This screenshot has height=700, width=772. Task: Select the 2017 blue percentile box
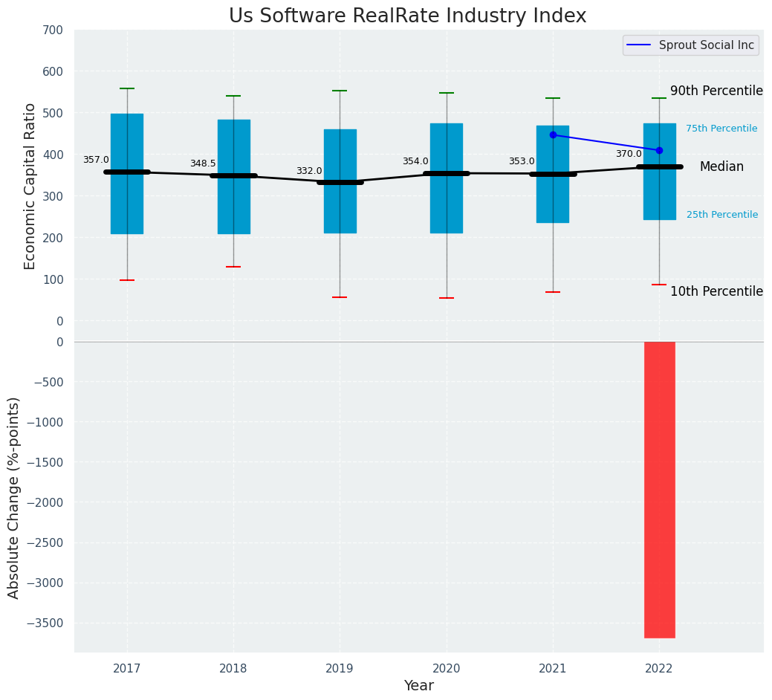tap(127, 174)
